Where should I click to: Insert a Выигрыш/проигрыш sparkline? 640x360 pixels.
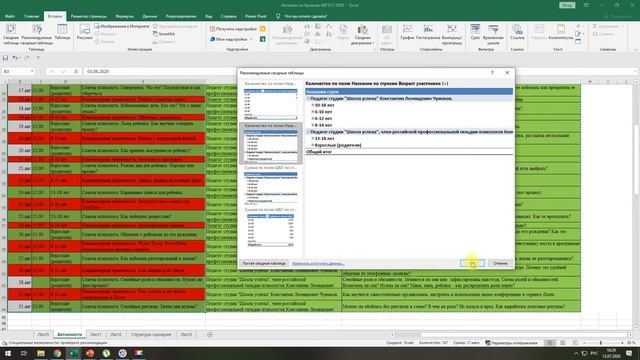[452, 34]
